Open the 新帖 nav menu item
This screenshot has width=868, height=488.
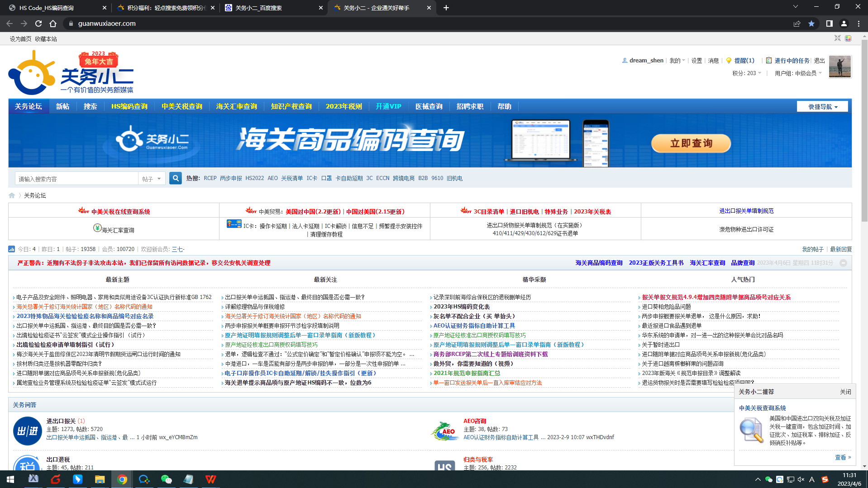point(62,106)
